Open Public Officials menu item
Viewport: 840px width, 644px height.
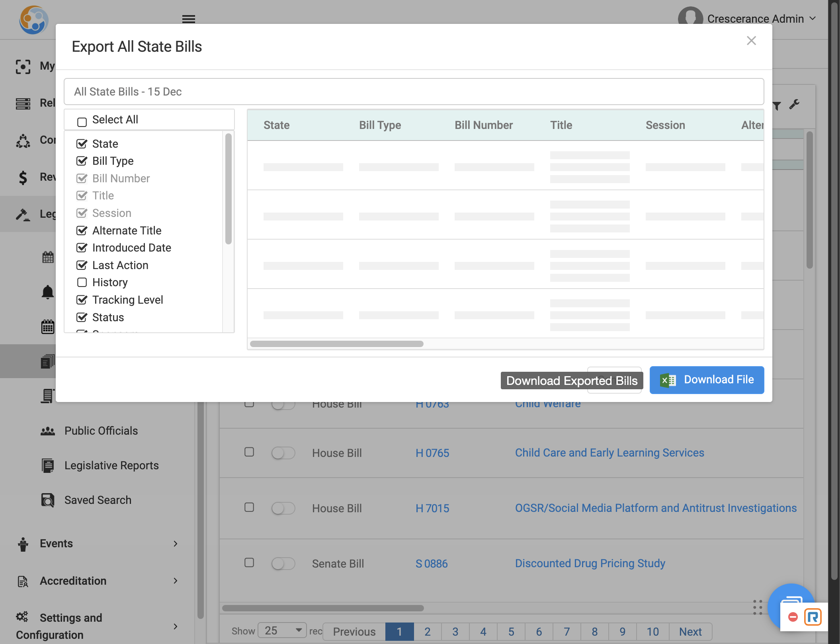click(x=101, y=431)
